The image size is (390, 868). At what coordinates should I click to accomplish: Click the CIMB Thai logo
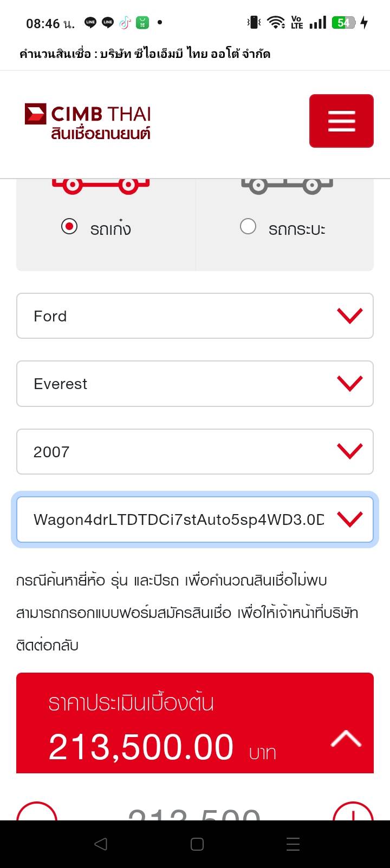click(88, 121)
